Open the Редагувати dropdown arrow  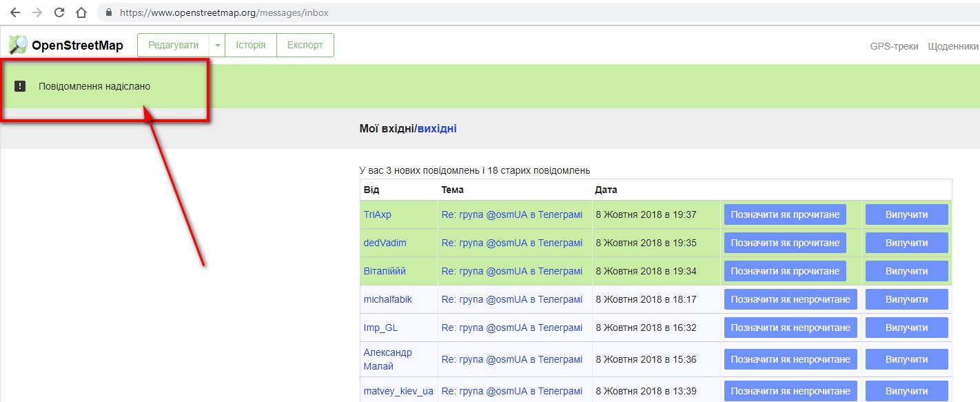(218, 45)
